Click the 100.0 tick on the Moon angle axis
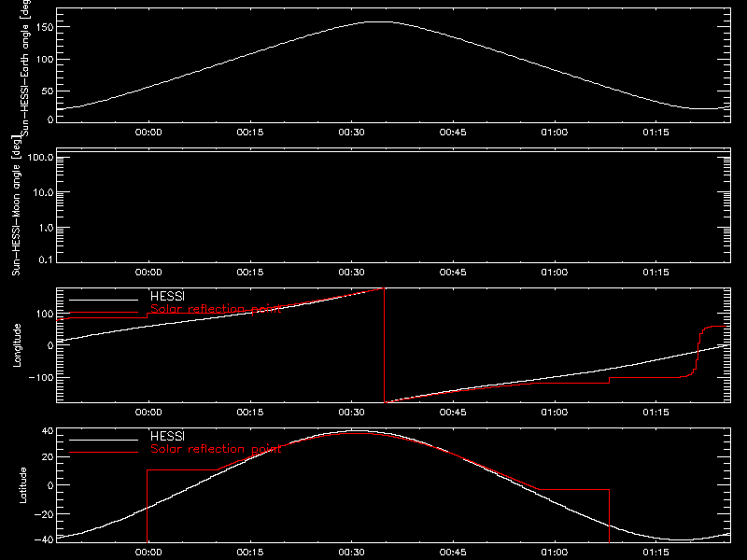Screen dimensions: 747x560 click(40, 158)
